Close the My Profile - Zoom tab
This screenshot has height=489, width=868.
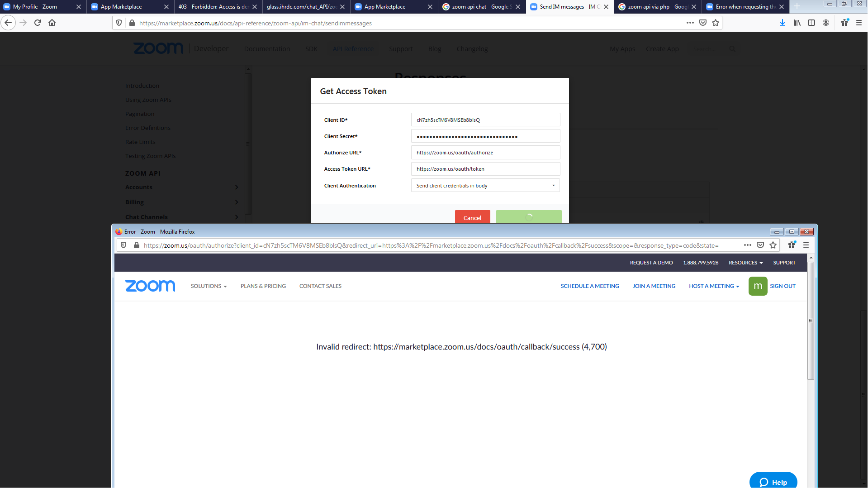[79, 7]
